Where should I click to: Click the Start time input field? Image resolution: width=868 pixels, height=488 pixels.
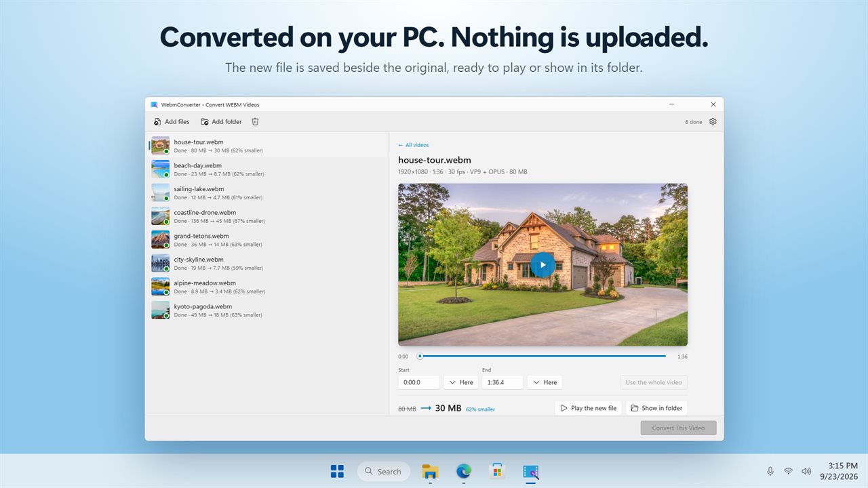click(419, 382)
